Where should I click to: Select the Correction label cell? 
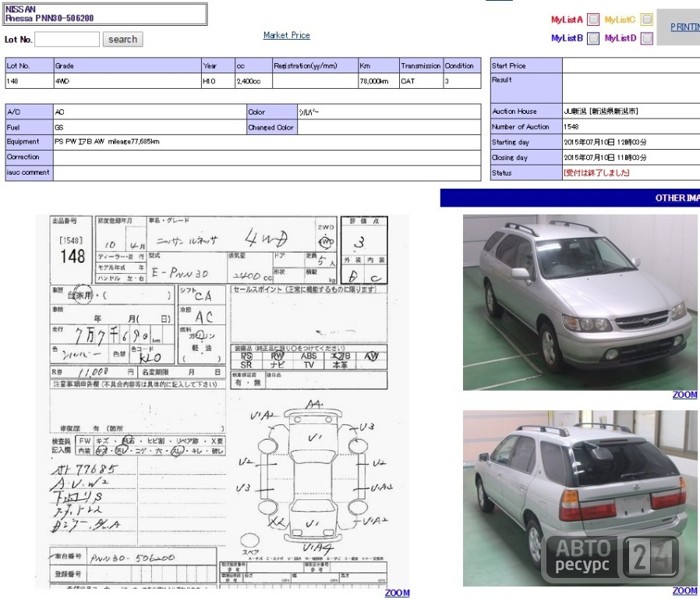29,158
